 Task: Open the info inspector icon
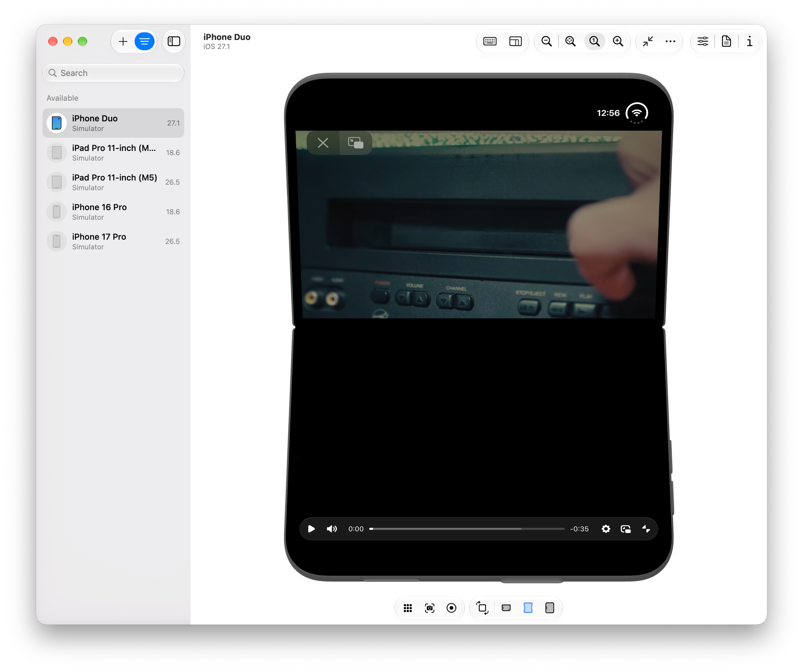point(749,41)
